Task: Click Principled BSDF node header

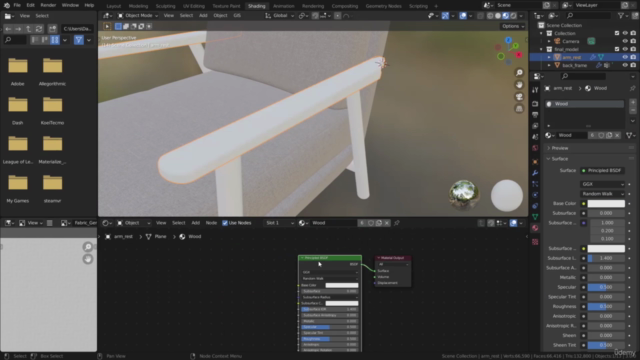Action: pos(330,258)
